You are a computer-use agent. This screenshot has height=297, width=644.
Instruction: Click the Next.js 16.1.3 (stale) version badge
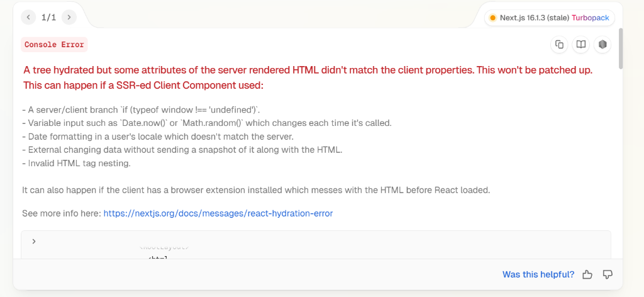[x=534, y=18]
